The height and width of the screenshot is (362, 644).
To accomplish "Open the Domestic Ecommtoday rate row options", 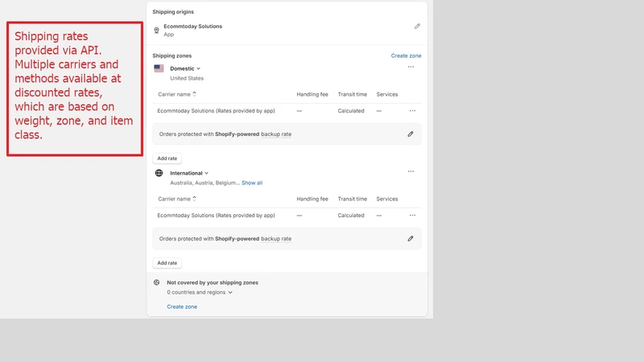I will click(x=412, y=111).
